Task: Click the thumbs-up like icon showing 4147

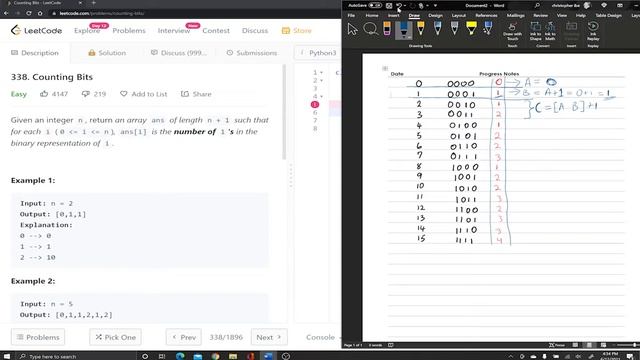Action: 44,94
